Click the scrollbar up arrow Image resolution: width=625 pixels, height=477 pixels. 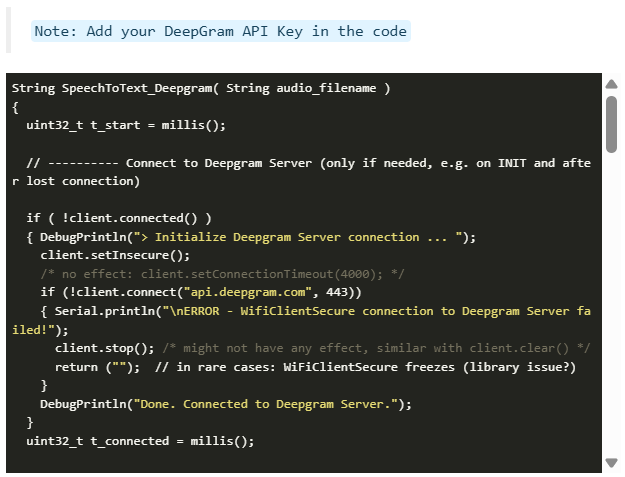(x=611, y=84)
